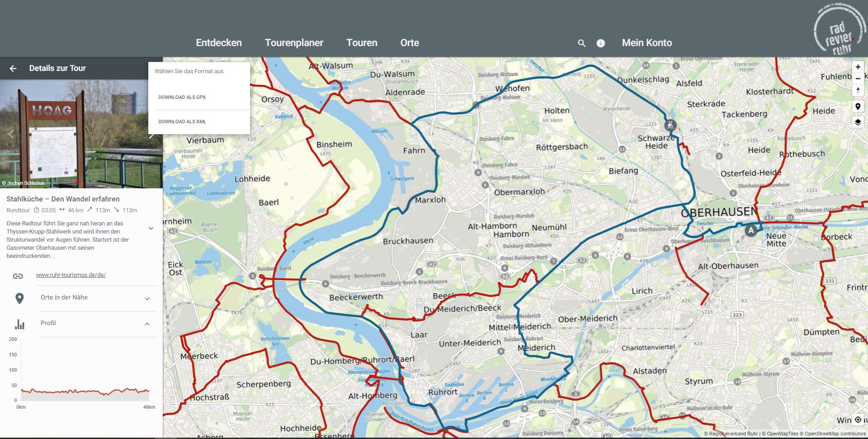Image resolution: width=868 pixels, height=439 pixels.
Task: Download the tour as KML
Action: 182,121
